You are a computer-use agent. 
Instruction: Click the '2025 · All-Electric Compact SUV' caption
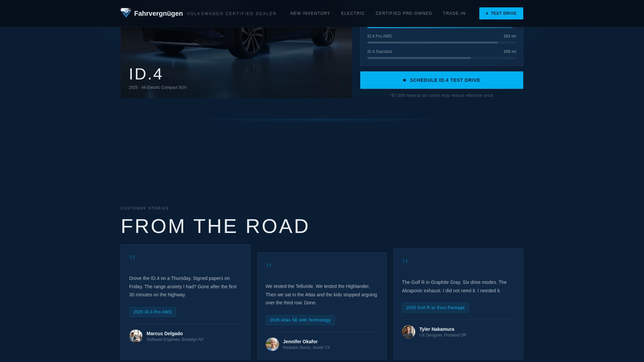pos(158,87)
